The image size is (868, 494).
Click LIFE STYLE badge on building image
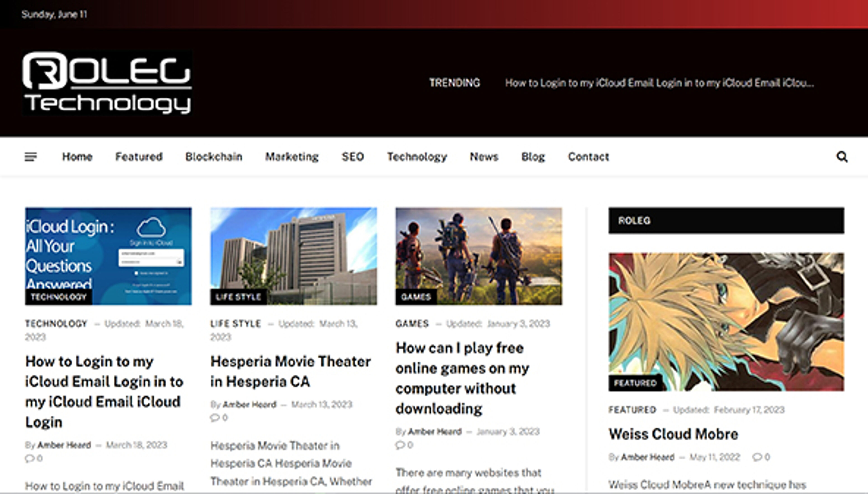click(x=238, y=297)
